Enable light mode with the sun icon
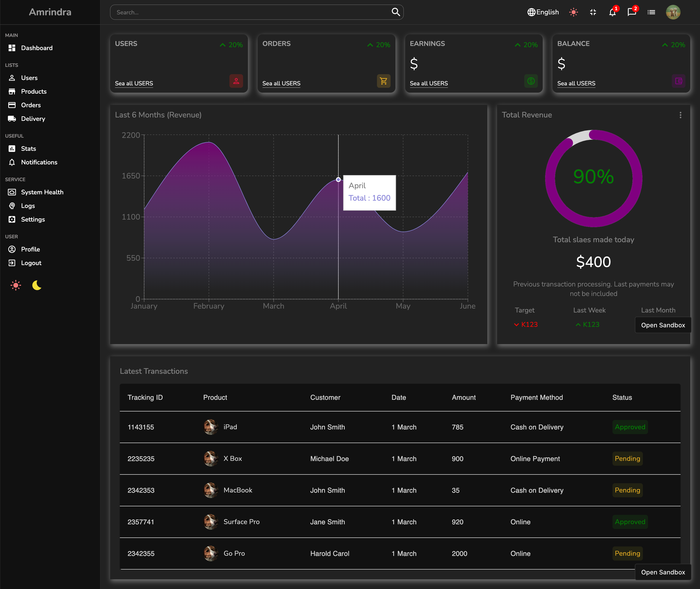Viewport: 700px width, 589px height. 16,285
